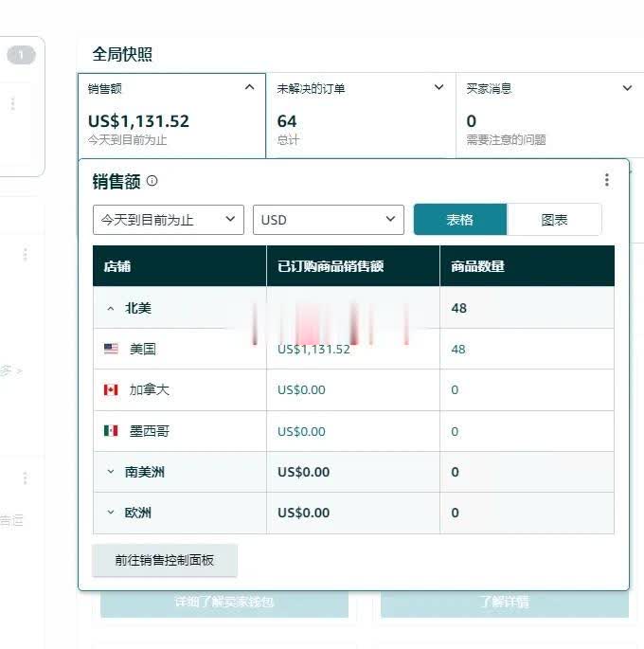Expand the 买家消息 card chevron

pos(628,88)
